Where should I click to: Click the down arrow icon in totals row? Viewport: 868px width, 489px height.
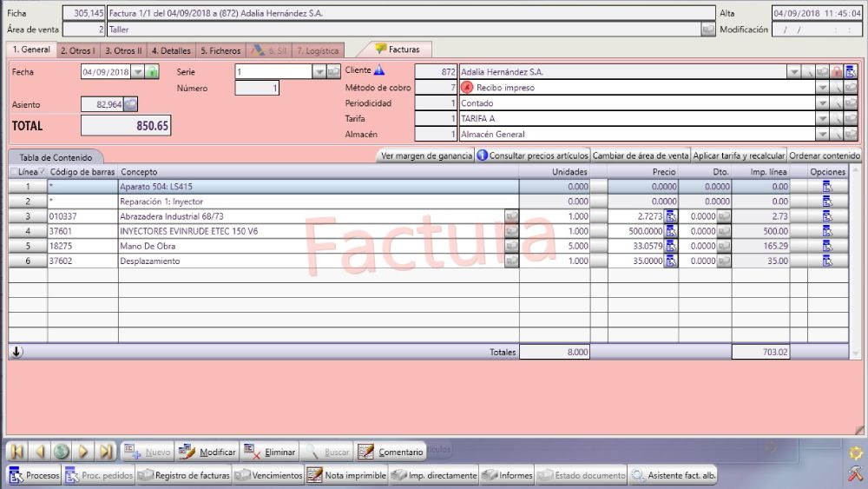17,352
